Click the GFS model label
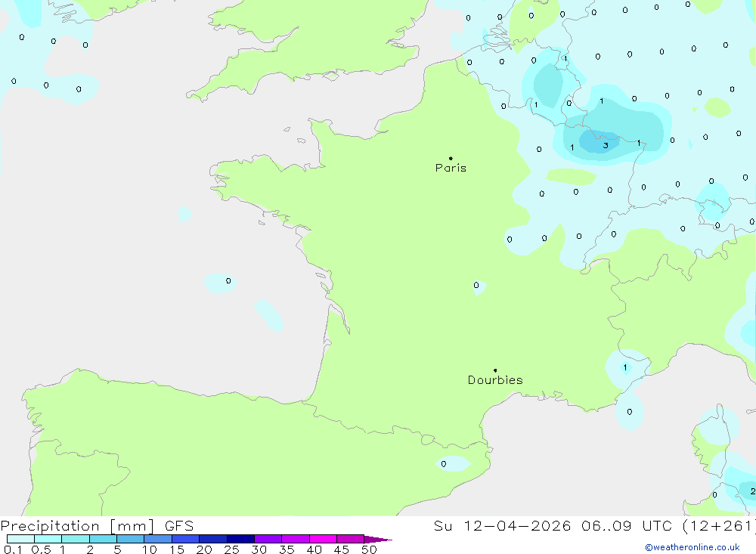The image size is (756, 554). coord(179,525)
